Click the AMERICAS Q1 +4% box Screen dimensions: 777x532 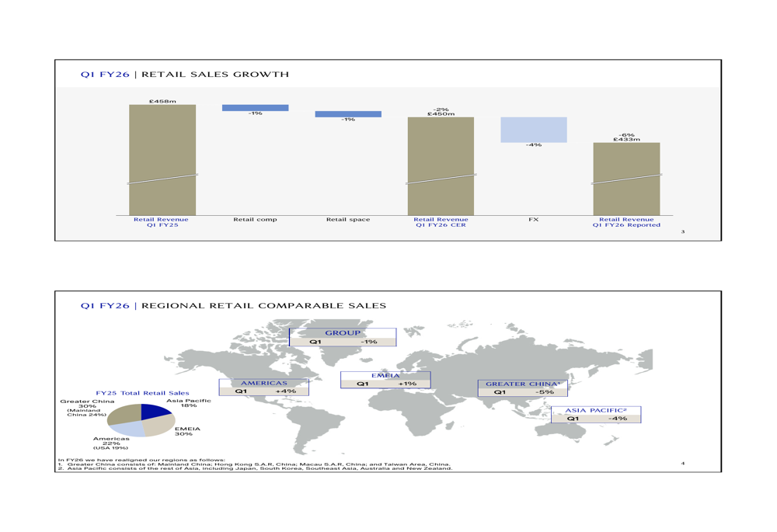point(264,387)
